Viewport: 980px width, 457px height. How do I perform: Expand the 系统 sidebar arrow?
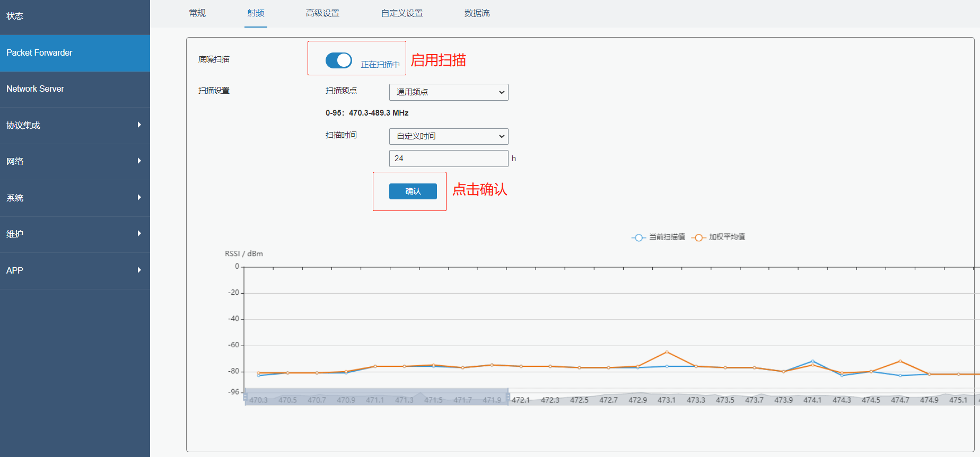139,198
